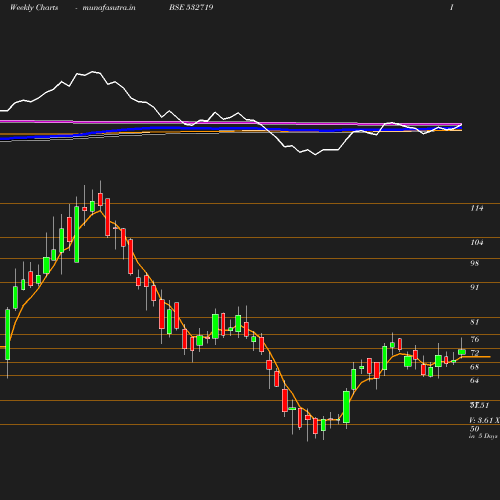The image size is (500, 500).
Task: Click the 'in 5 Days' caption text
Action: point(483,436)
